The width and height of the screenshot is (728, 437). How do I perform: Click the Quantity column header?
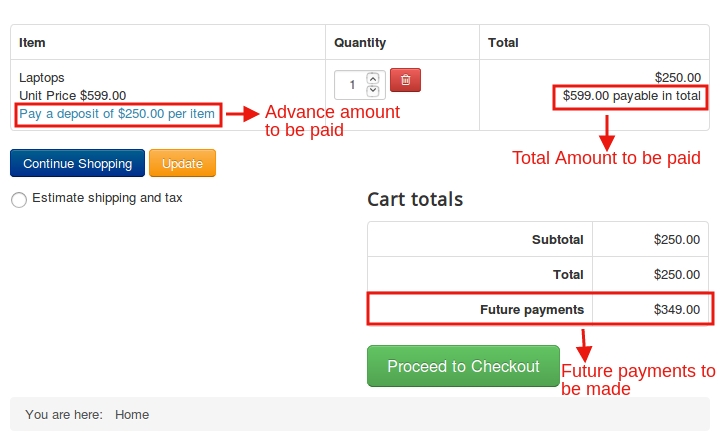[360, 43]
